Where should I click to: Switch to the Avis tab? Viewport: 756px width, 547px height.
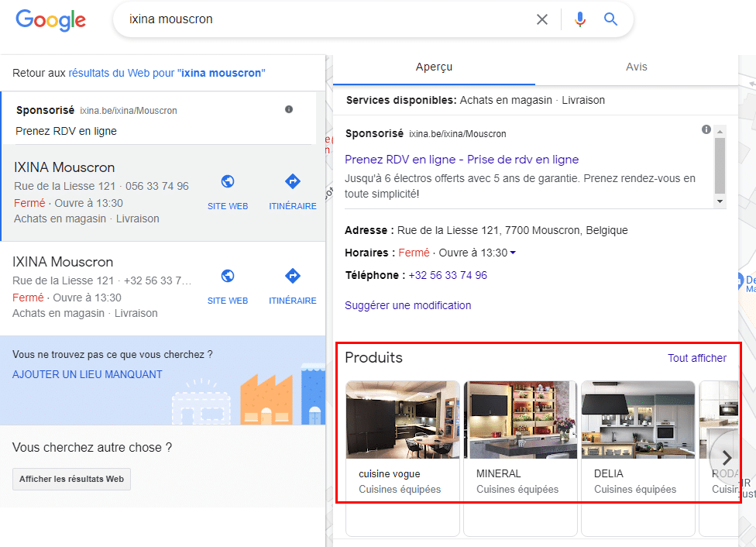637,67
